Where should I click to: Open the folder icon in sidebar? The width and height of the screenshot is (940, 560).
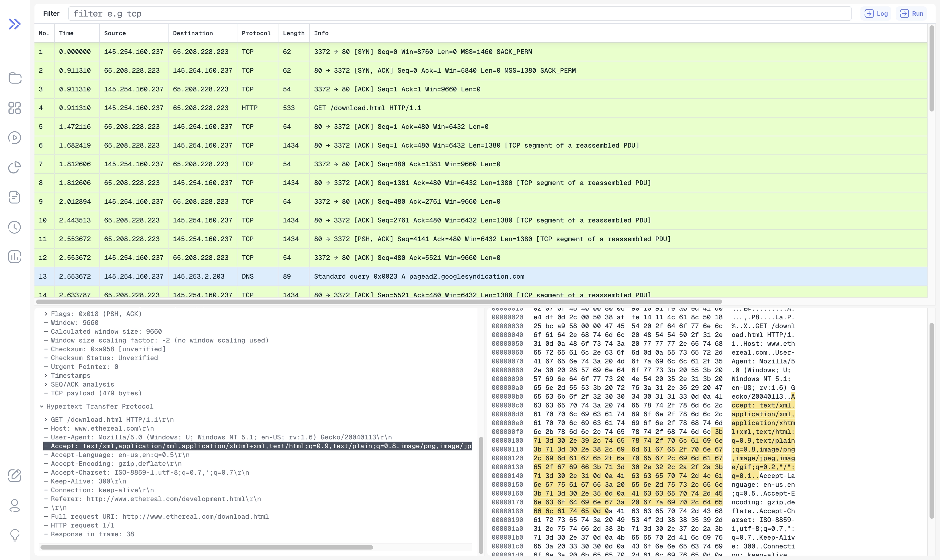coord(15,78)
